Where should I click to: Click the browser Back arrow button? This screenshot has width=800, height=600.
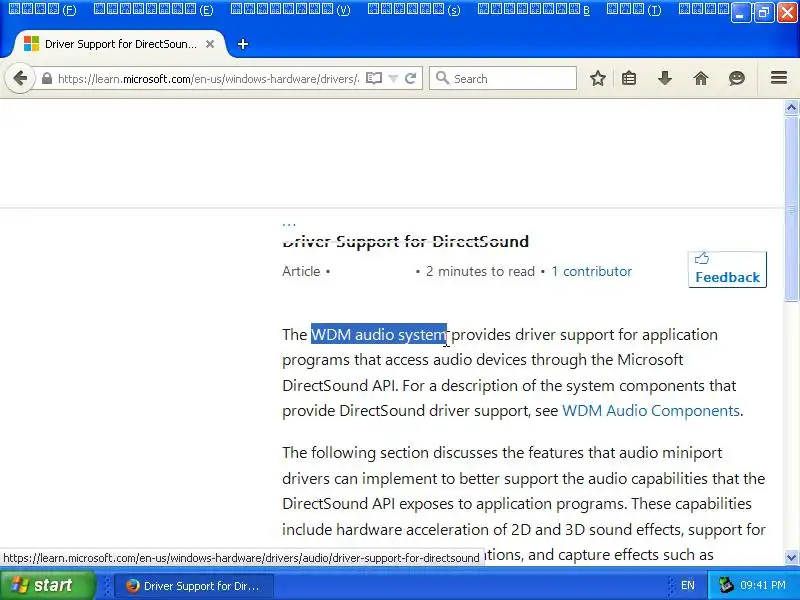coord(20,79)
